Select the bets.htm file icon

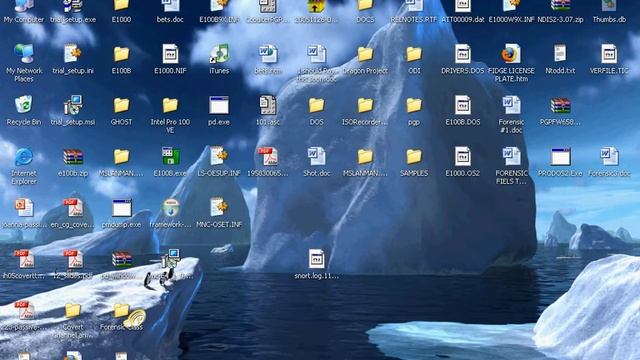coord(268,54)
